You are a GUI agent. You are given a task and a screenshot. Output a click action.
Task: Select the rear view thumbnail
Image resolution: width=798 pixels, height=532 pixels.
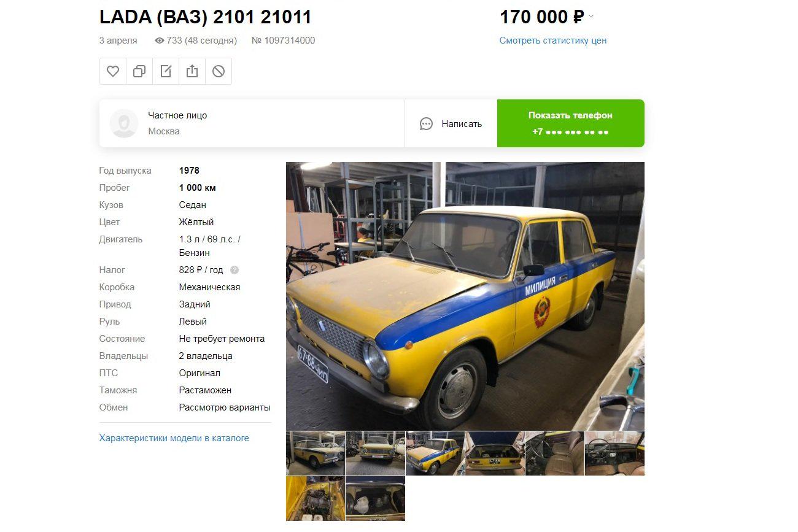point(495,453)
